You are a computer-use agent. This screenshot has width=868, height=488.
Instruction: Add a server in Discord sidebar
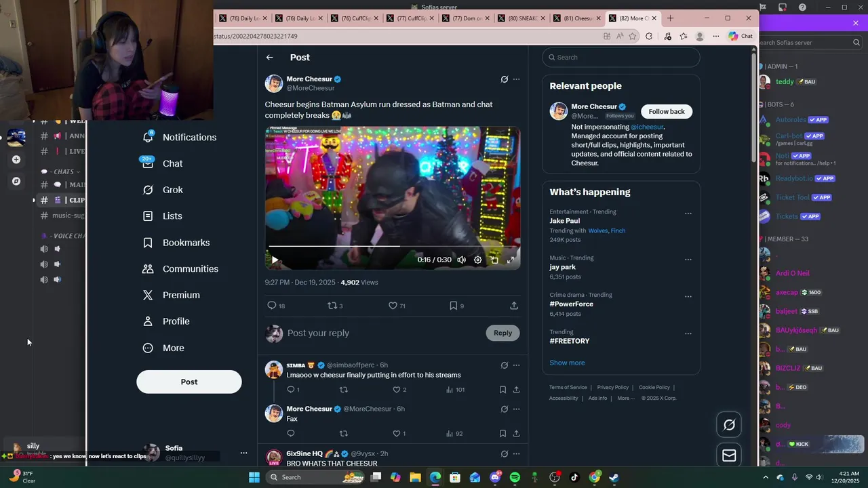[x=16, y=160]
